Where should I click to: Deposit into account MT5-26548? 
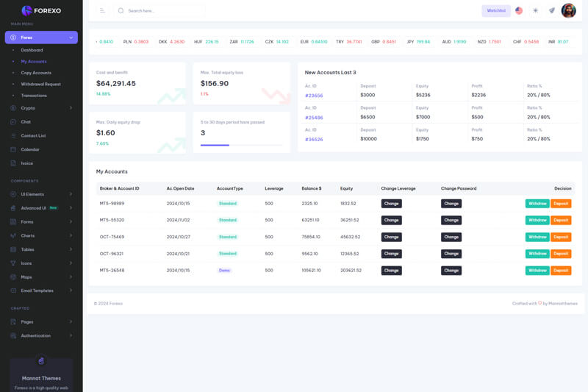(x=561, y=271)
